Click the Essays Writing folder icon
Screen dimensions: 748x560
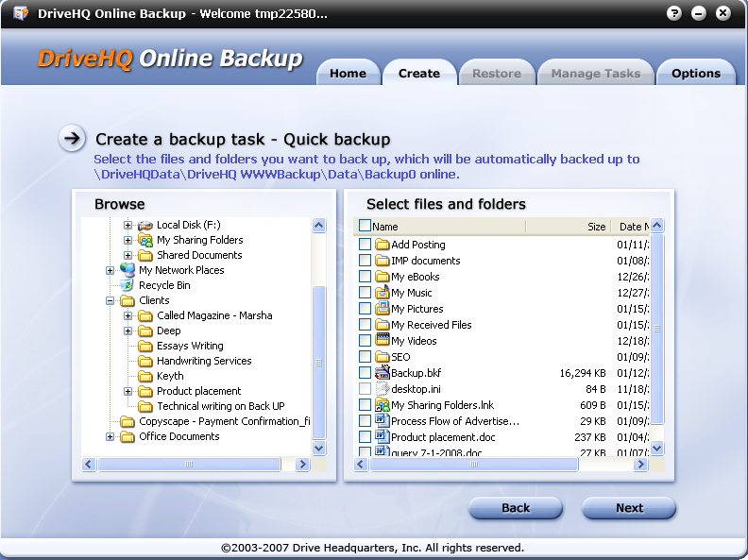click(145, 346)
